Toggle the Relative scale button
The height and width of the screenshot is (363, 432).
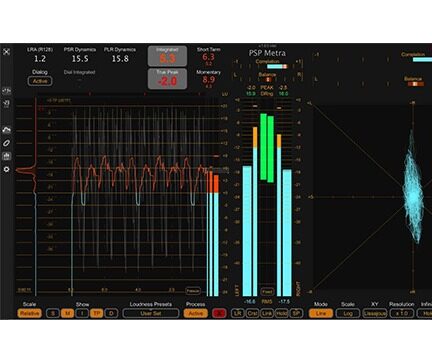click(x=30, y=313)
